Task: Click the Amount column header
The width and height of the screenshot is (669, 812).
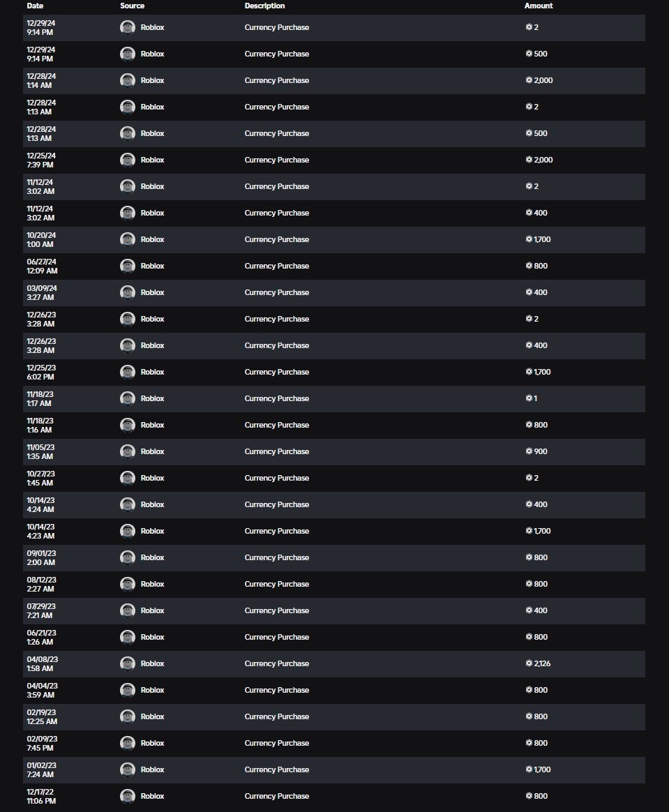Action: pyautogui.click(x=539, y=6)
